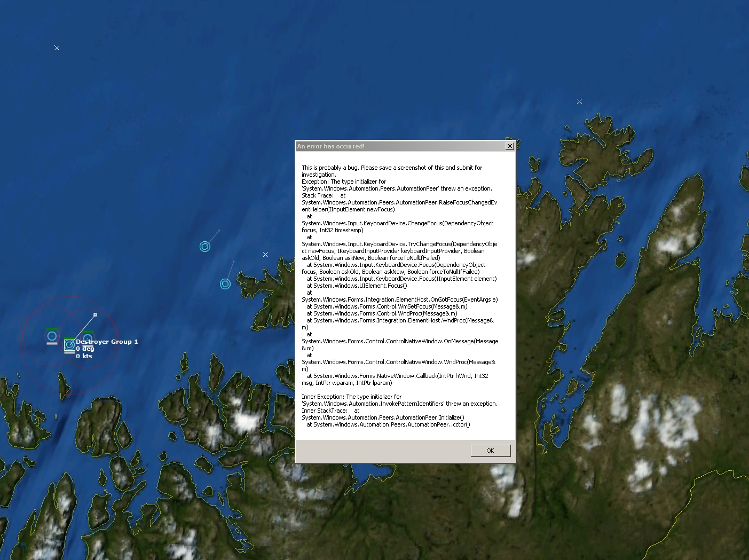Select the upper cyan double-circle contact offshore

tap(205, 247)
